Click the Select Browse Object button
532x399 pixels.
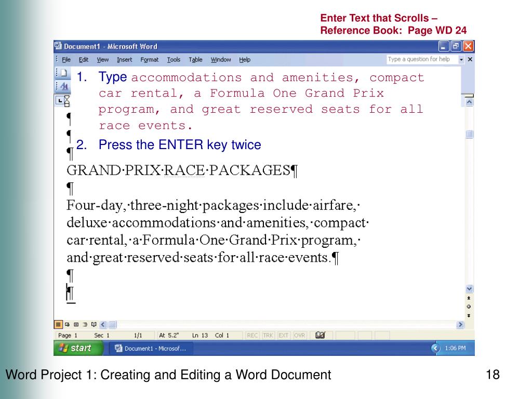[469, 307]
